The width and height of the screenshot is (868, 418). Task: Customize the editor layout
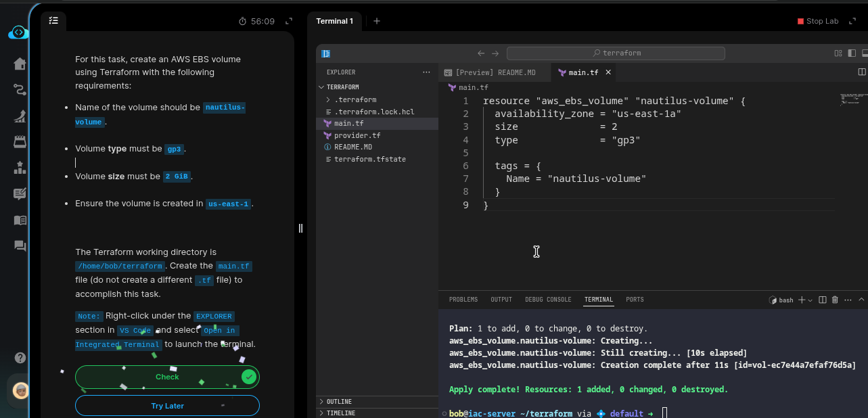[x=838, y=53]
